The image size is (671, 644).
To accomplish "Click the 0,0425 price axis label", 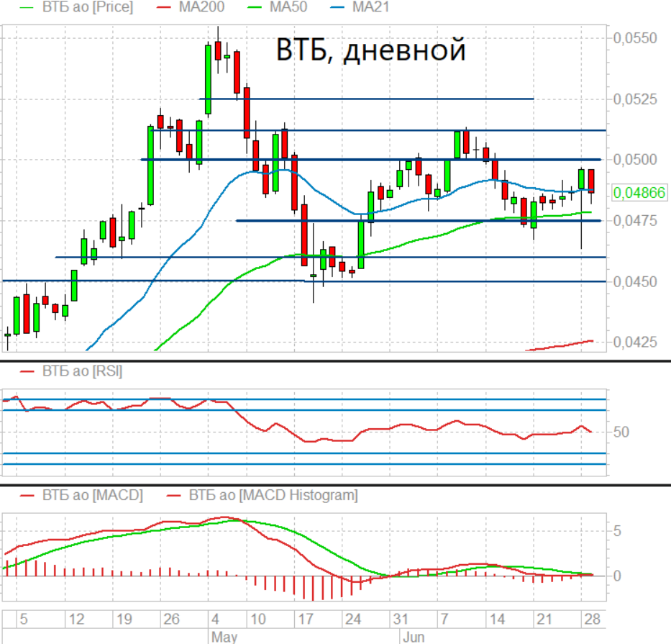I will tap(635, 342).
